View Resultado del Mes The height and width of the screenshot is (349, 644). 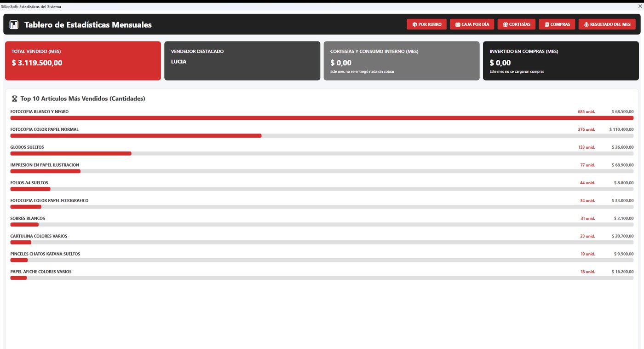tap(607, 24)
